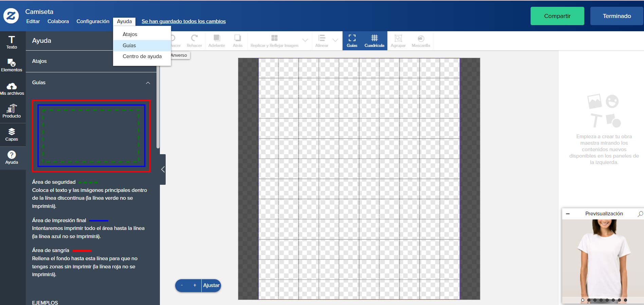
Task: Click the left panel scrollbar
Action: pyautogui.click(x=158, y=107)
